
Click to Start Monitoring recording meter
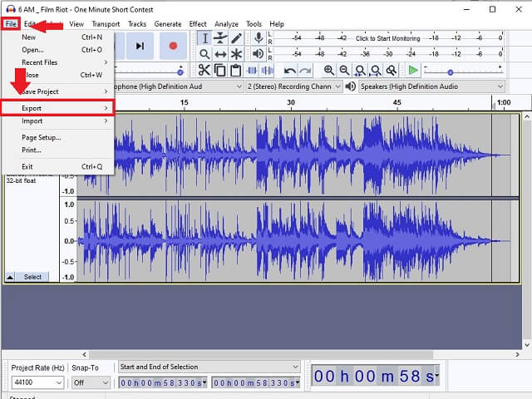click(388, 38)
